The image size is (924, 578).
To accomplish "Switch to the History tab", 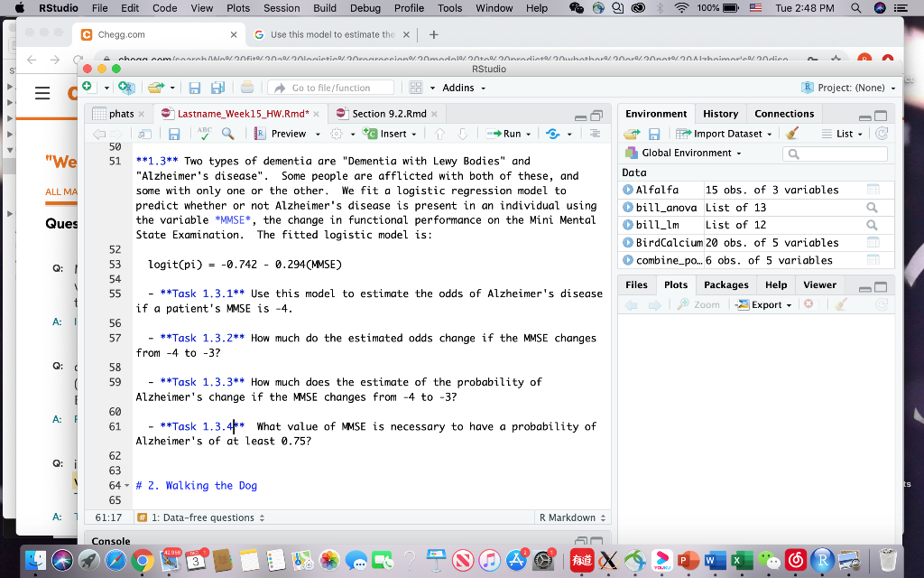I will [720, 114].
